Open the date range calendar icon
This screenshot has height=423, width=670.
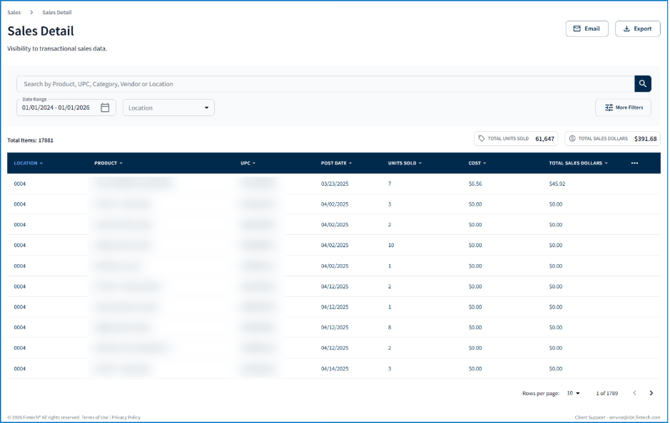(x=105, y=108)
